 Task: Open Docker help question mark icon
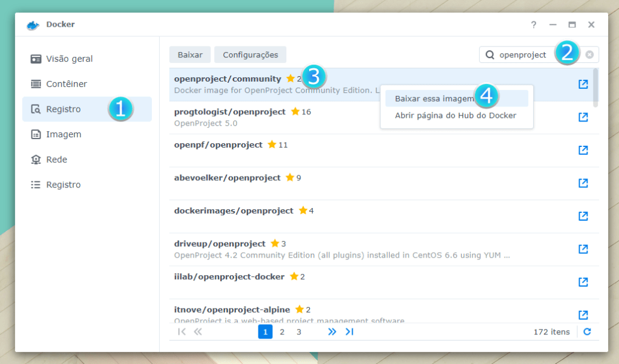(x=533, y=25)
